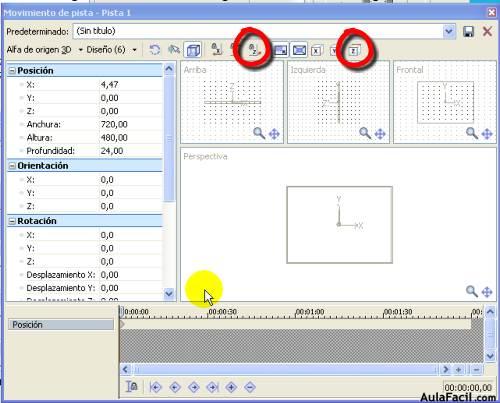Delete the preset with the red X icon
Screen dimensions: 500x403
click(x=487, y=32)
